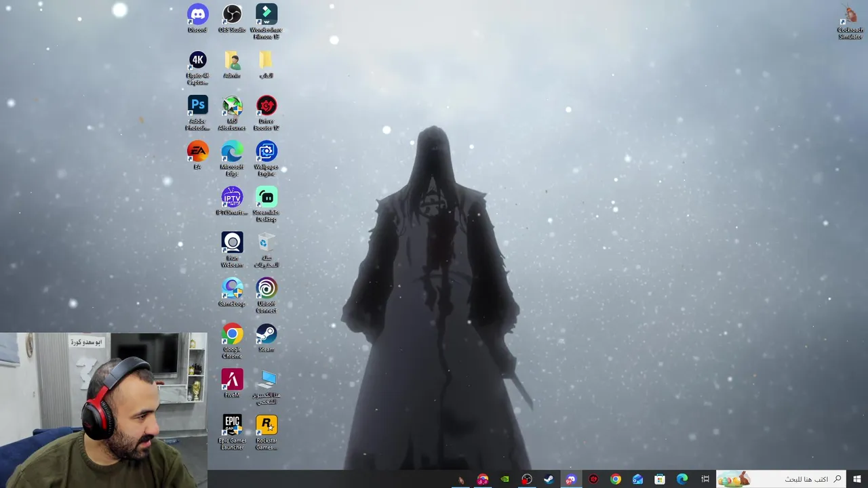Open the Discord desktop shortcut
The width and height of the screenshot is (868, 488).
(x=197, y=18)
